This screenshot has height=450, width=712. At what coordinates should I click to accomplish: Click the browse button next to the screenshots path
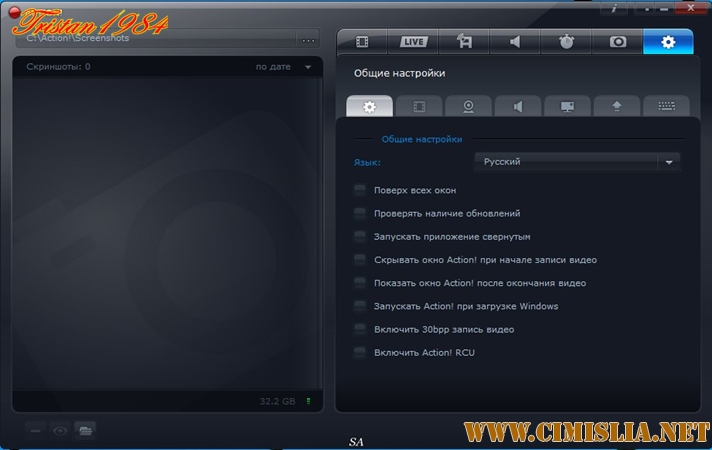coord(307,40)
